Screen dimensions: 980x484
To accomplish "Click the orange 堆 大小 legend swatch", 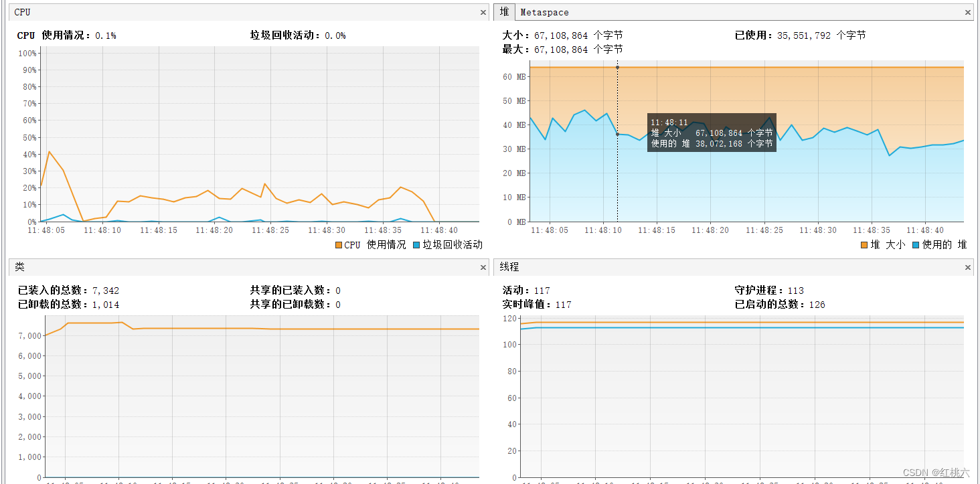I will coord(864,245).
